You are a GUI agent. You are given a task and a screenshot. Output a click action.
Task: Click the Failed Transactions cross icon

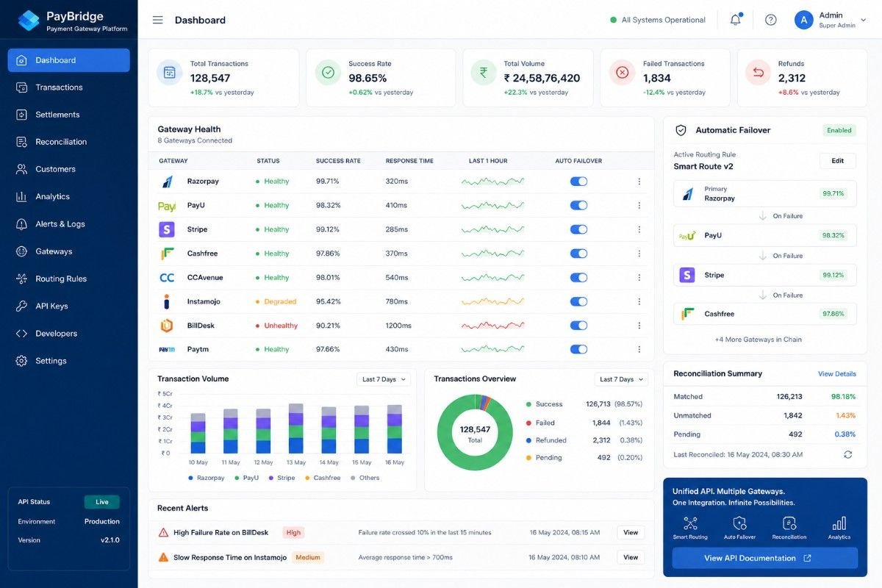click(623, 72)
